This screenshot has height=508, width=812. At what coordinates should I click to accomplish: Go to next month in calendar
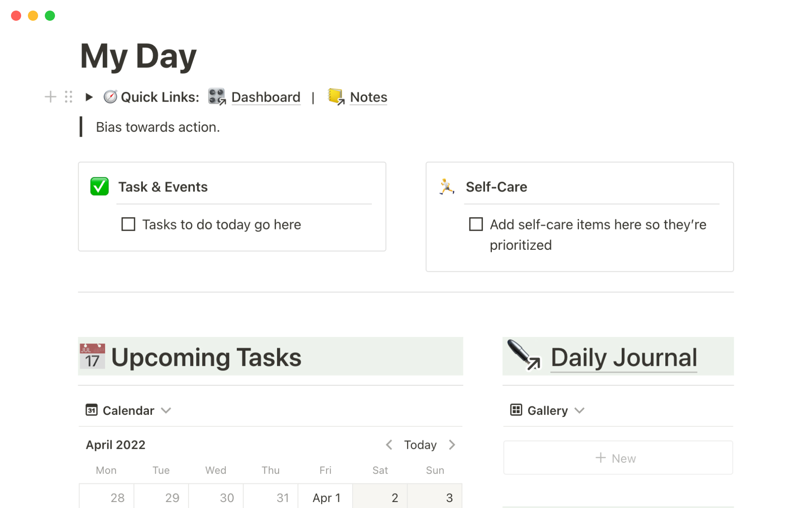pos(452,444)
